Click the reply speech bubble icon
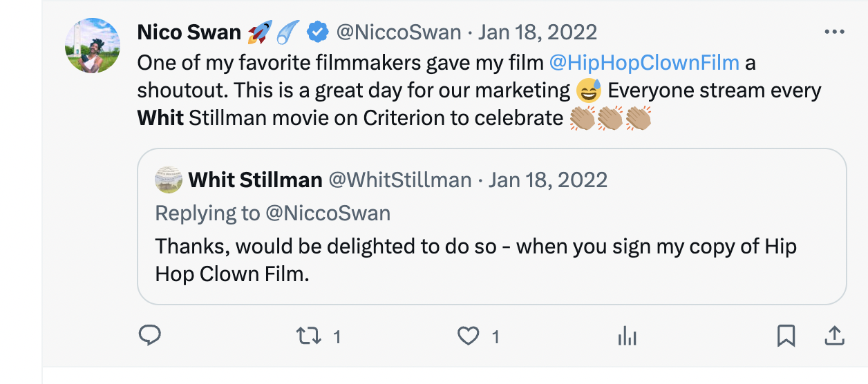 click(150, 336)
